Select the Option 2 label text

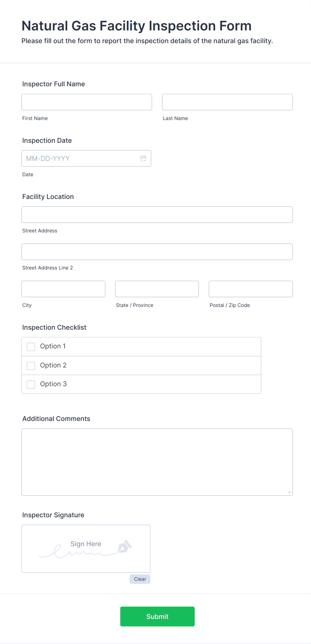53,365
